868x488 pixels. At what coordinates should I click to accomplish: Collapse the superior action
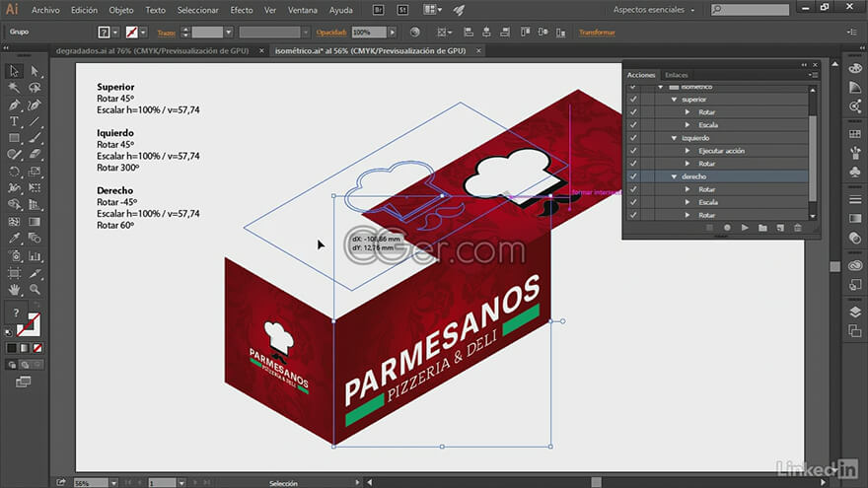tap(674, 100)
